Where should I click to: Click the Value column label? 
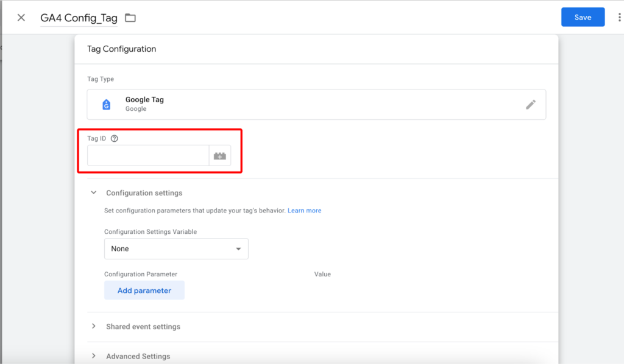click(322, 274)
